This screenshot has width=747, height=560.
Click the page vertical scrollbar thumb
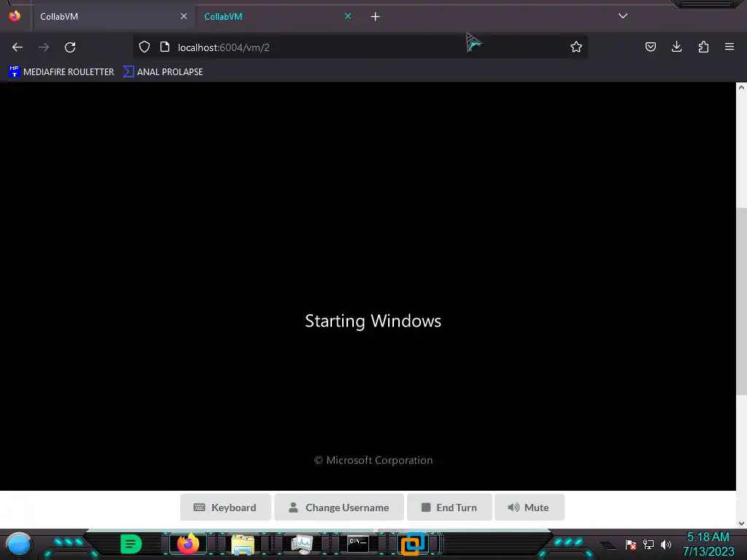(741, 301)
